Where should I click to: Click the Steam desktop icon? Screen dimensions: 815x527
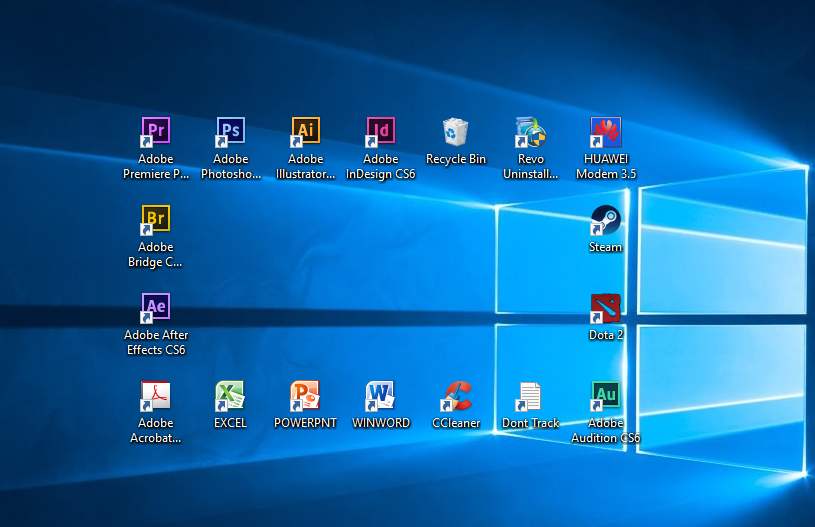(x=606, y=219)
